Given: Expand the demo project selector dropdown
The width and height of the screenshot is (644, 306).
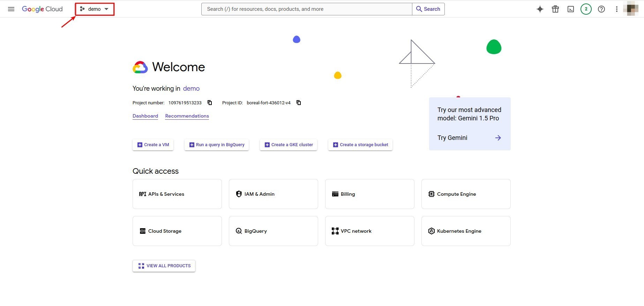Looking at the screenshot, I should [x=95, y=9].
